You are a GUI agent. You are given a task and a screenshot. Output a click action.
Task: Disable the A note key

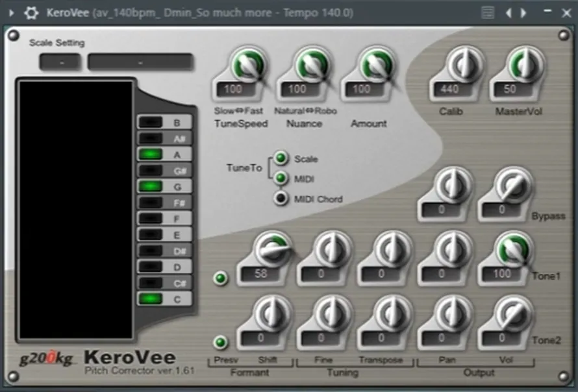164,154
